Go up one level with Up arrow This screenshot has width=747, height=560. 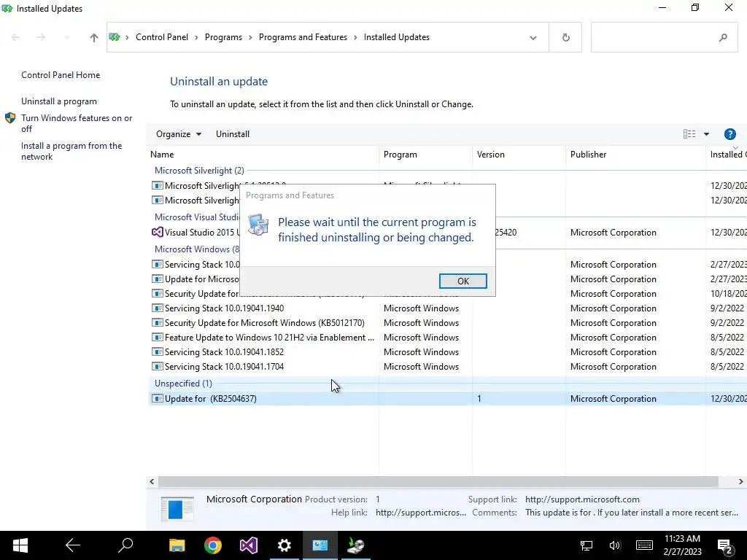[93, 37]
